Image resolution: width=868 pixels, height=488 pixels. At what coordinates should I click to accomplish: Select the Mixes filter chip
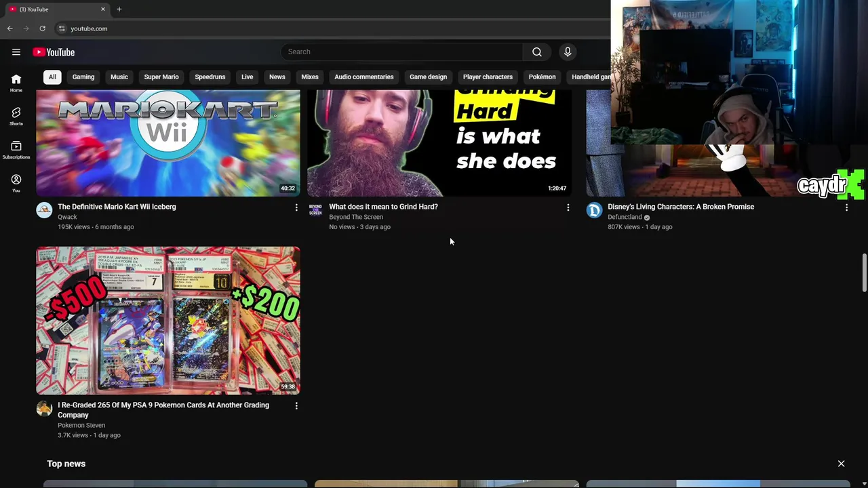pos(310,77)
